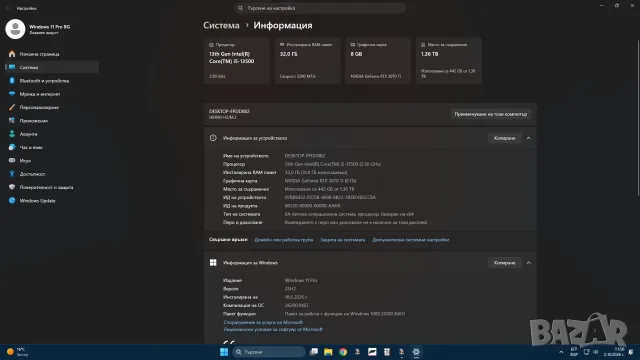Open the notifications bell in the tray
640x360 pixels.
(x=631, y=352)
